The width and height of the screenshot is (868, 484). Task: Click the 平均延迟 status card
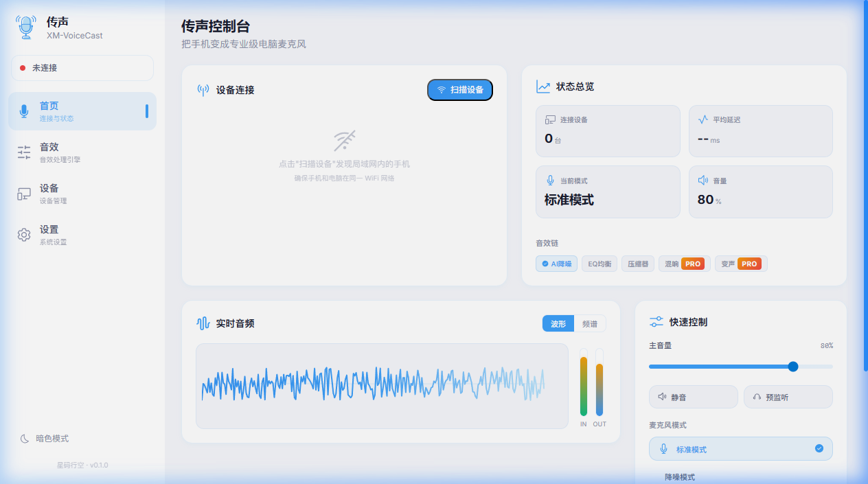pos(761,131)
